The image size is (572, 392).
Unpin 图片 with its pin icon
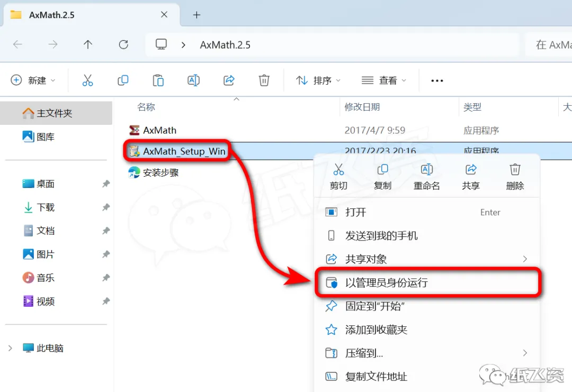tap(106, 254)
